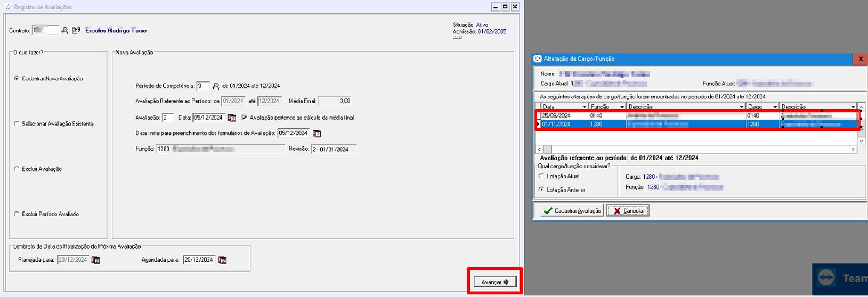Click the dotted link under Admissão date
This screenshot has width=868, height=297.
457,37
